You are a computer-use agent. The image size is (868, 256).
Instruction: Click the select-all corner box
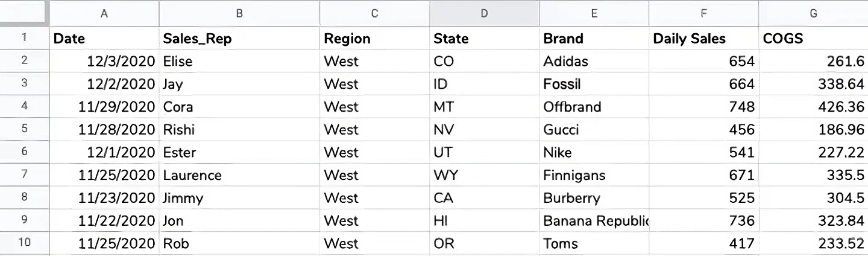[24, 13]
